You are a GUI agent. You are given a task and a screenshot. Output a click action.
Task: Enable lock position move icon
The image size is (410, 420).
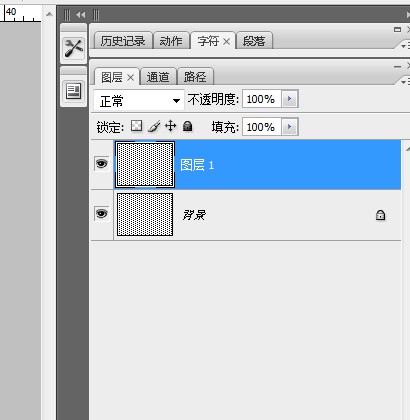[x=171, y=126]
